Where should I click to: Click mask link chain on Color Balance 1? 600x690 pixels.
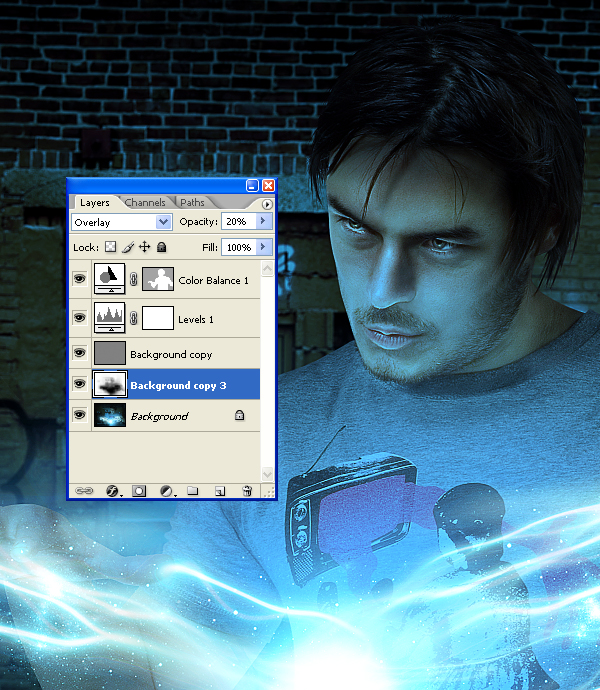pos(134,279)
